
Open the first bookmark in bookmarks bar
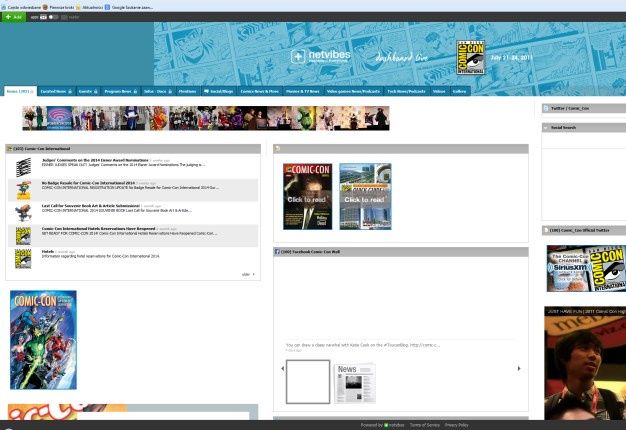click(20, 7)
